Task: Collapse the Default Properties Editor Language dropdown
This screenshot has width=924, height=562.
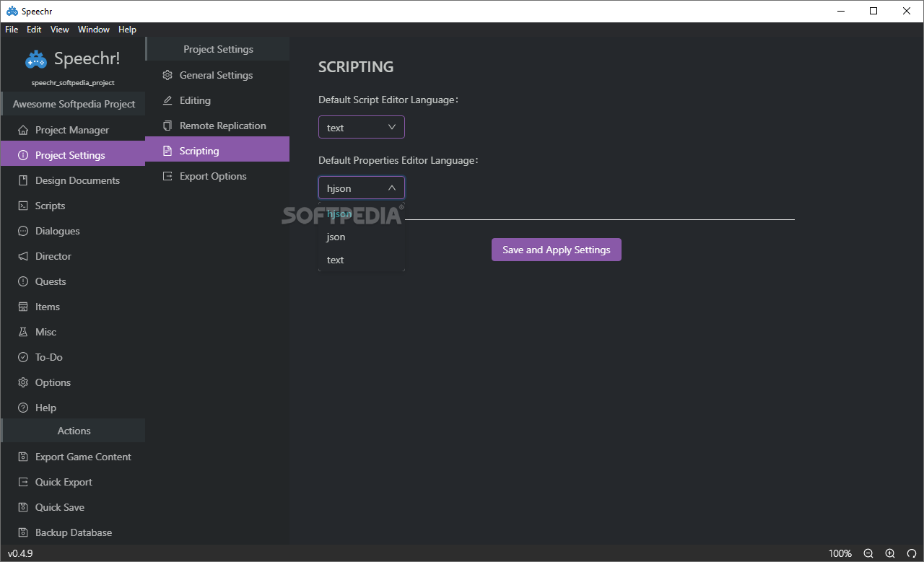Action: point(362,188)
